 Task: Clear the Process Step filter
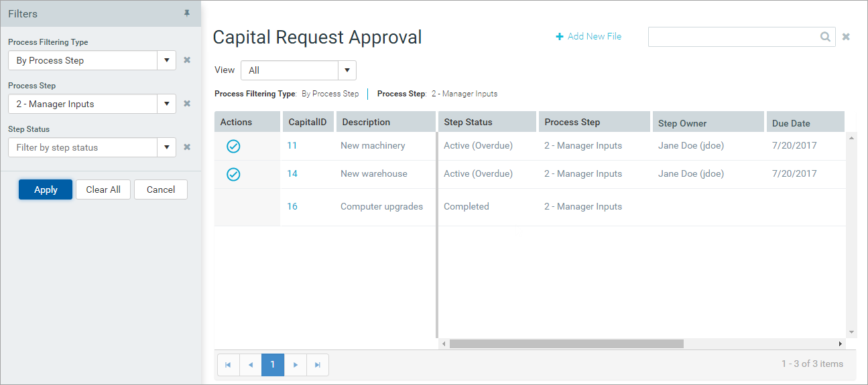click(x=187, y=104)
